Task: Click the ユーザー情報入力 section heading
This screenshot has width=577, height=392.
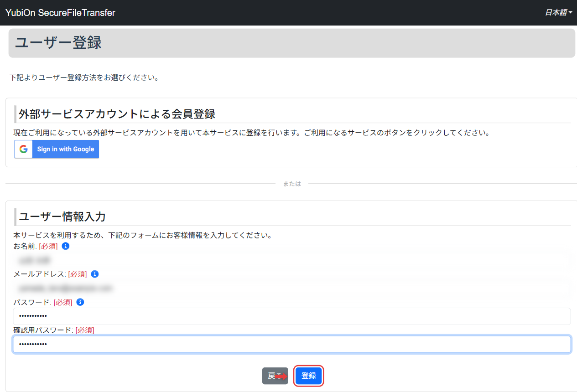Action: pyautogui.click(x=62, y=216)
